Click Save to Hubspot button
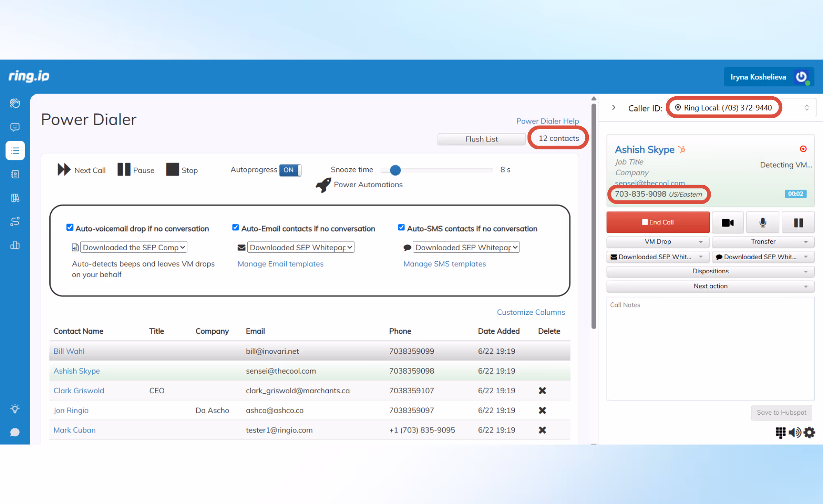 click(x=781, y=412)
